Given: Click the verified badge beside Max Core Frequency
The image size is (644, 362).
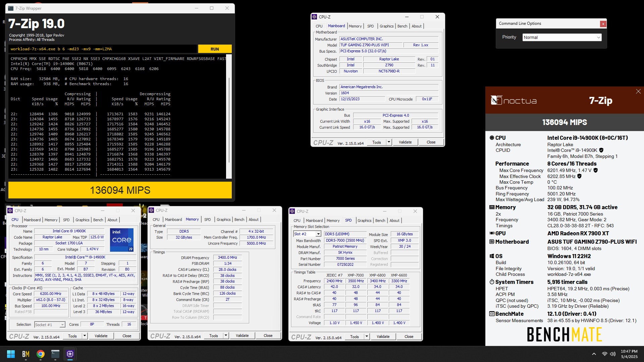Looking at the screenshot, I should pyautogui.click(x=596, y=170).
